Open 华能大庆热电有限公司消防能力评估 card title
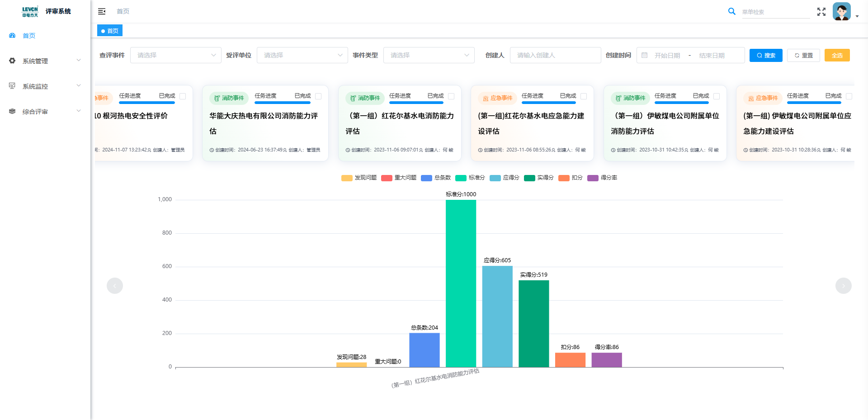 click(264, 123)
